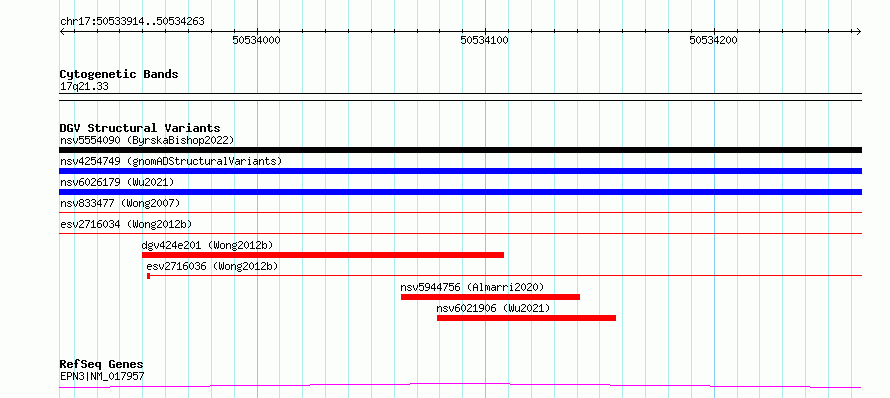The height and width of the screenshot is (398, 890).
Task: Click the chr17:50533914..50534263 region label
Action: [132, 22]
